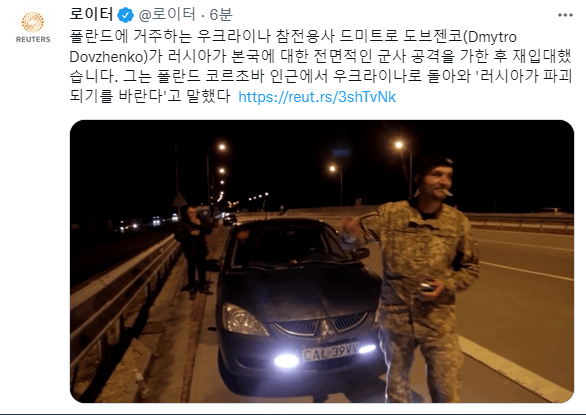Open the embedded night roadside photo
This screenshot has width=586, height=415.
tap(322, 261)
